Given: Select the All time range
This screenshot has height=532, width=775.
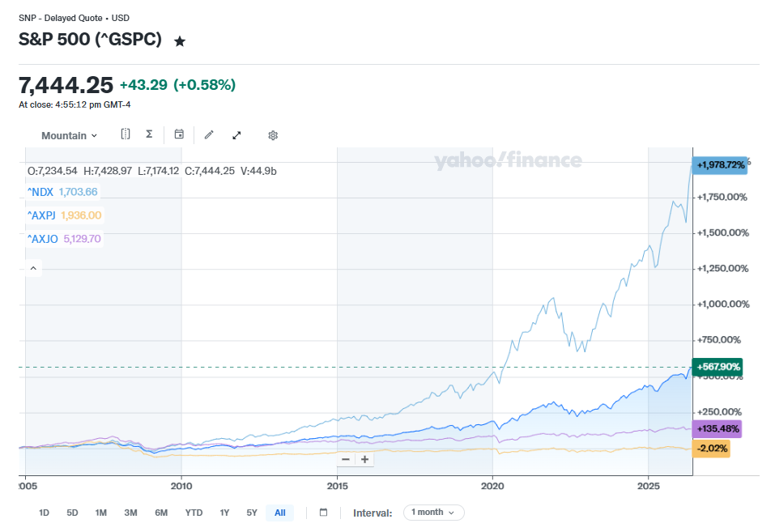Looking at the screenshot, I should coord(279,513).
